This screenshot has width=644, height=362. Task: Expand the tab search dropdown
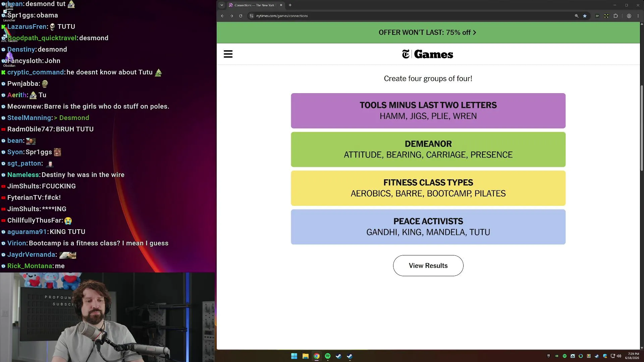point(222,5)
